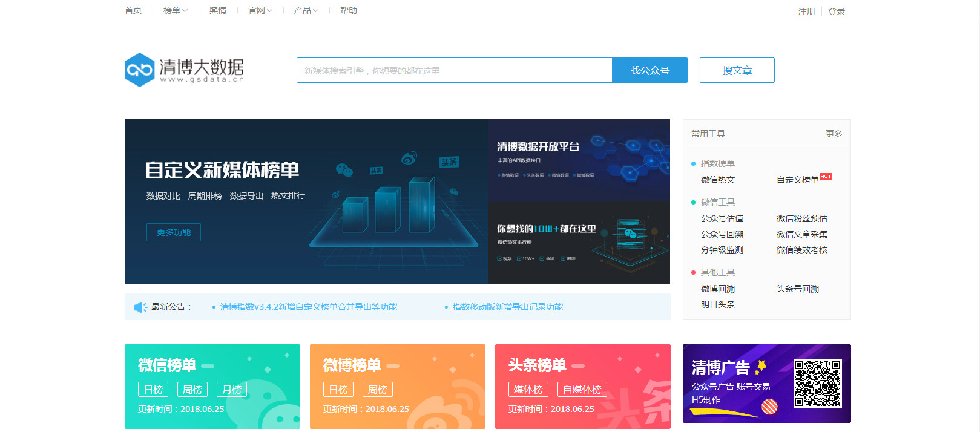
Task: Focus the 新媒体搜索引擎 search box
Action: (x=455, y=70)
